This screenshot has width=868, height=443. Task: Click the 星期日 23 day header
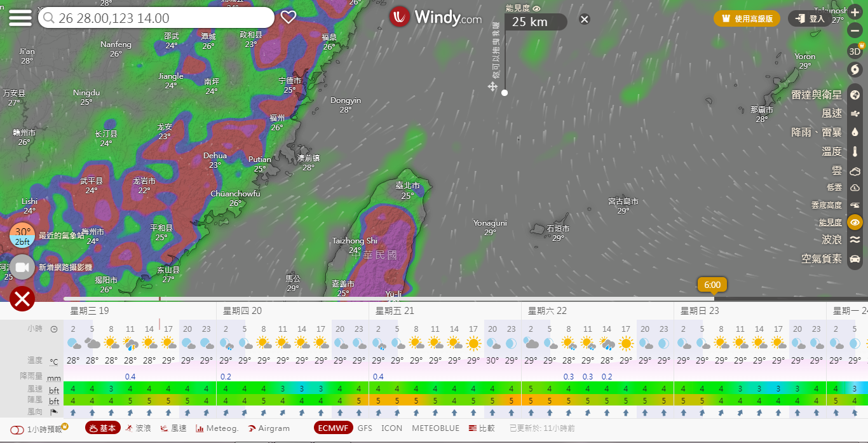pyautogui.click(x=700, y=311)
